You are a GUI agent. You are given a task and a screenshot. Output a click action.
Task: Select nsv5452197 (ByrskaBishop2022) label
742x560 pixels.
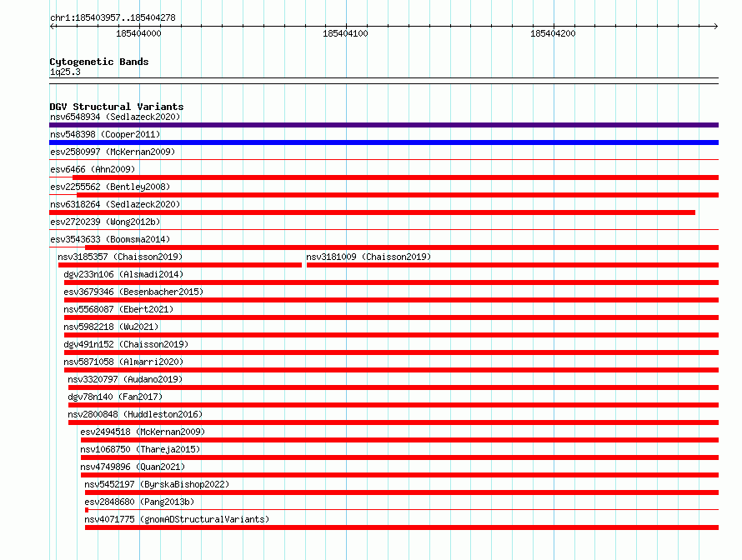pyautogui.click(x=157, y=484)
